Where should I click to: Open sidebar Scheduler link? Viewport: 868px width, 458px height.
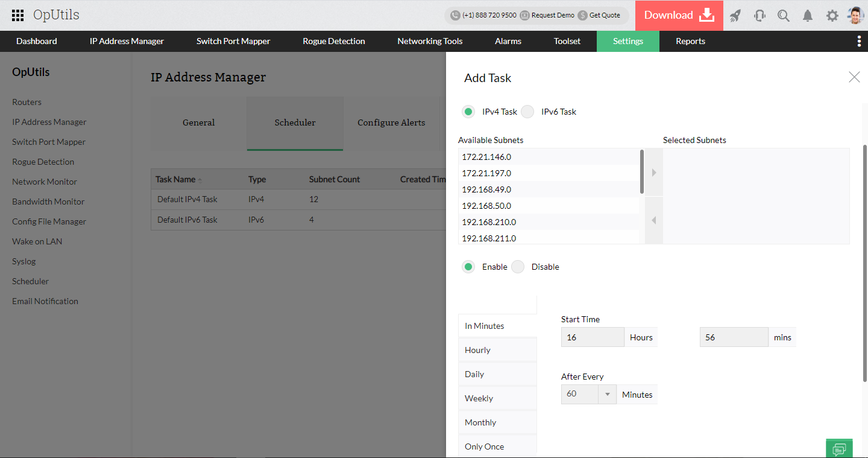pos(31,281)
